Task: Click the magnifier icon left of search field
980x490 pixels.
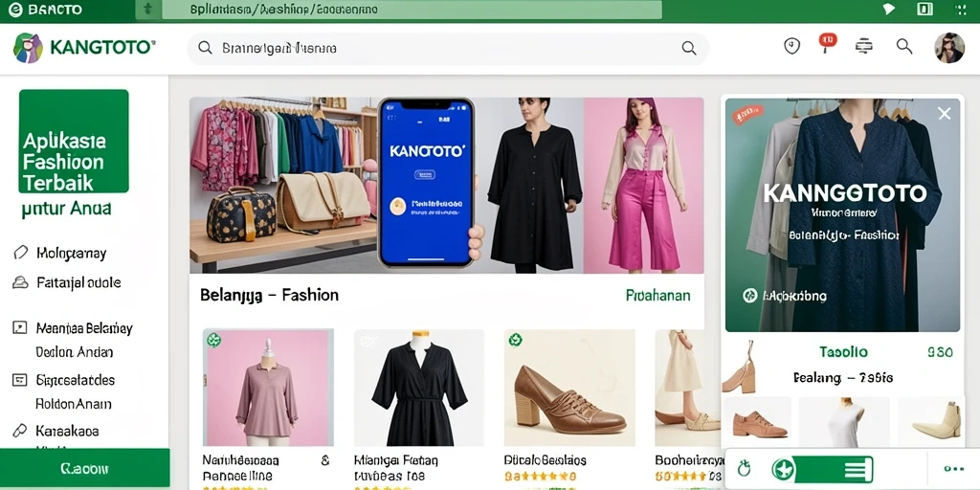Action: click(205, 48)
